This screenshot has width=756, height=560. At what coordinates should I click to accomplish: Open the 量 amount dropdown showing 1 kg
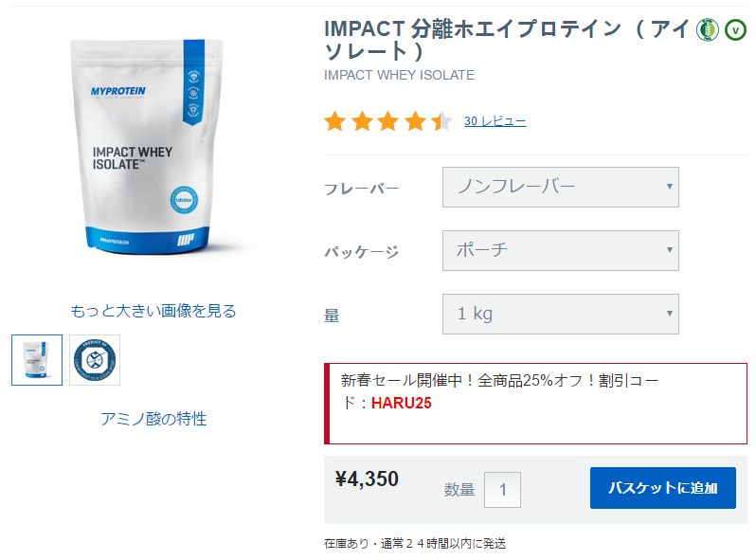pyautogui.click(x=561, y=314)
